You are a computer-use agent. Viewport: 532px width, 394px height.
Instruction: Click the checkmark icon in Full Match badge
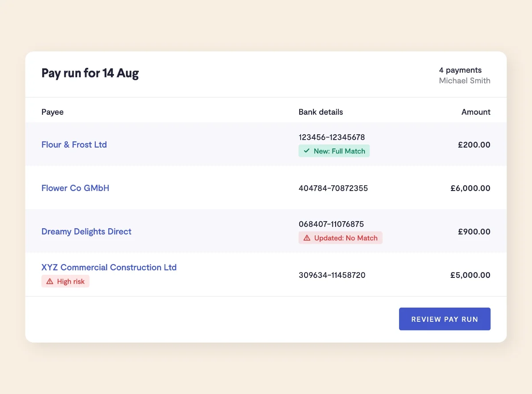click(x=307, y=151)
